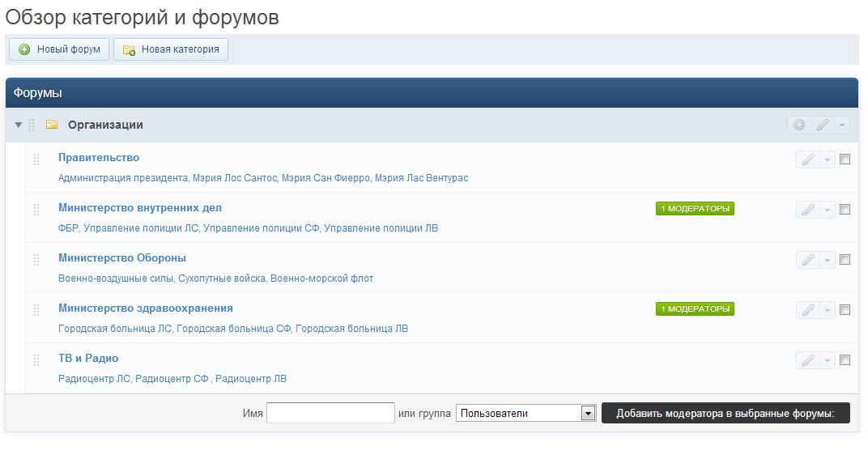Image resolution: width=868 pixels, height=455 pixels.
Task: Click moderators badge for Министерство здравоохранения
Action: [695, 309]
